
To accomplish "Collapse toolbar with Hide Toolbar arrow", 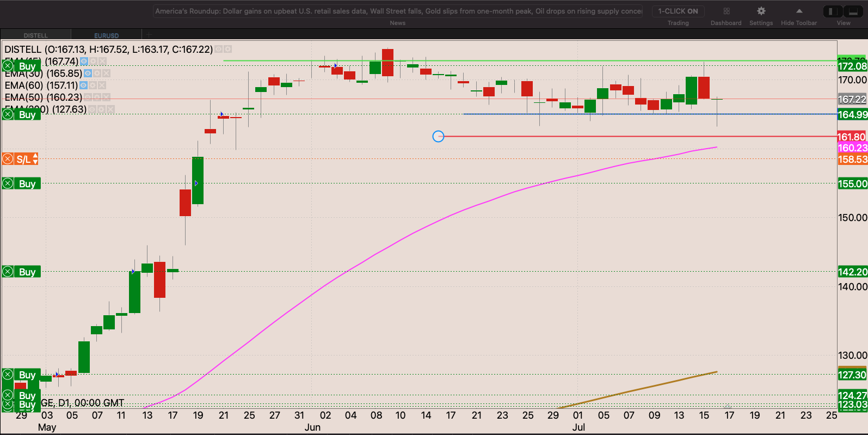I will (x=799, y=11).
